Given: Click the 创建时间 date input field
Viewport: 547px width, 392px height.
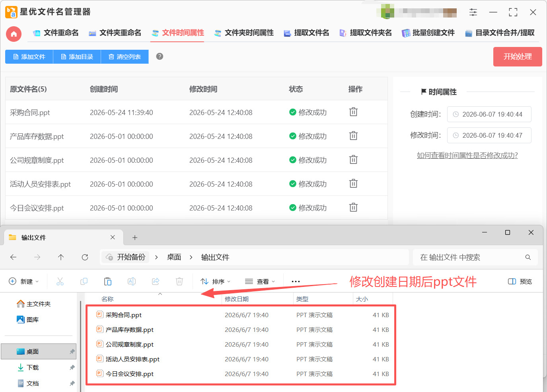Looking at the screenshot, I should [489, 114].
